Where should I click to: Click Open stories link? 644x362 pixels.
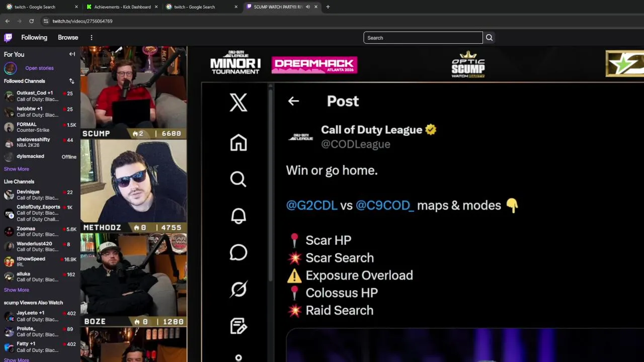tap(39, 68)
